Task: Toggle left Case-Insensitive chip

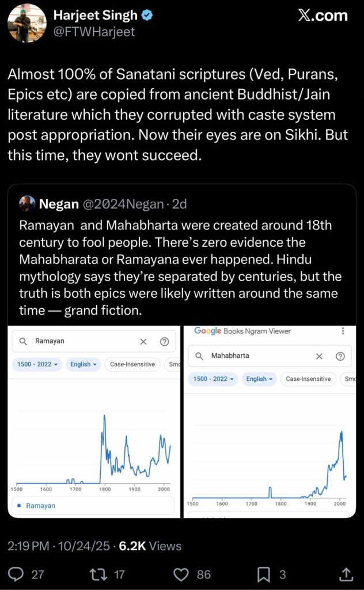Action: [x=132, y=364]
